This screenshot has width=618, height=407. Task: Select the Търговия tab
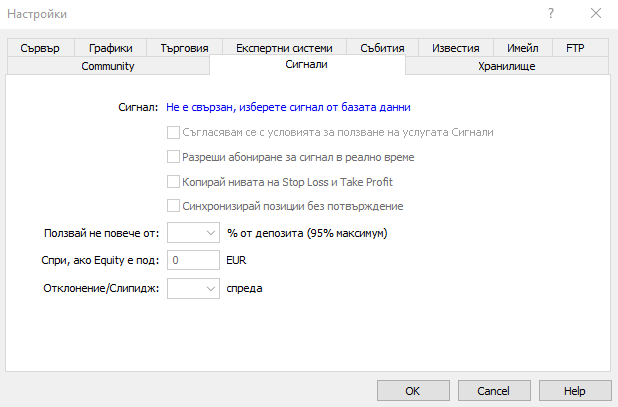(184, 48)
